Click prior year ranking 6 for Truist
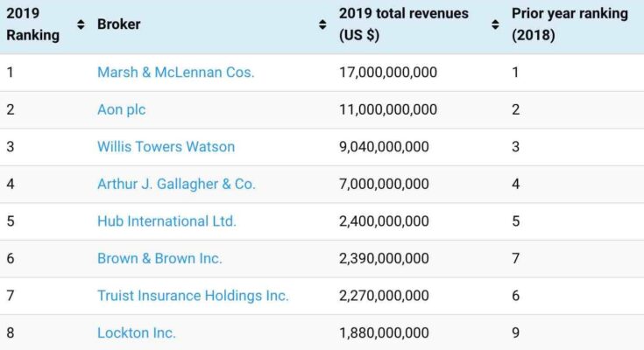644x350 pixels. [516, 296]
